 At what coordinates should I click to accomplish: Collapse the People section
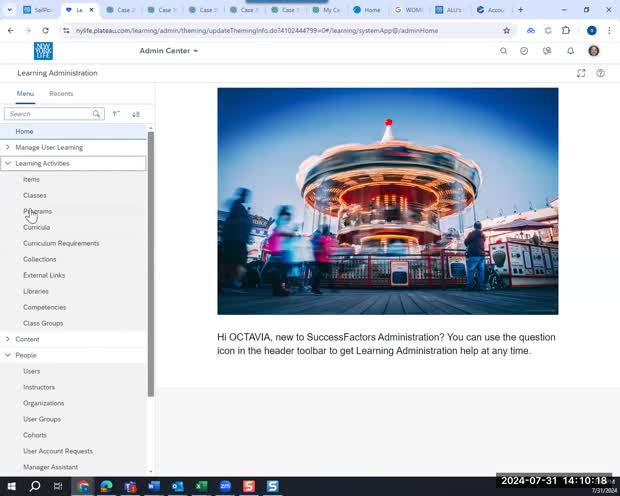[8, 355]
